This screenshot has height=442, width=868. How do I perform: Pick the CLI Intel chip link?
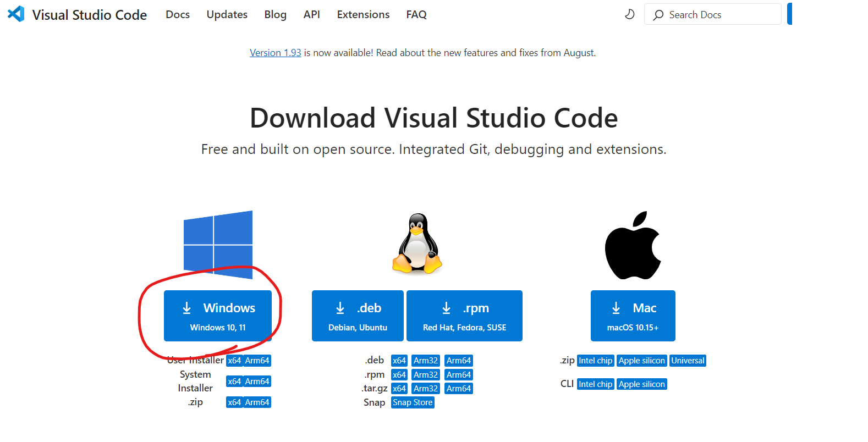point(595,384)
